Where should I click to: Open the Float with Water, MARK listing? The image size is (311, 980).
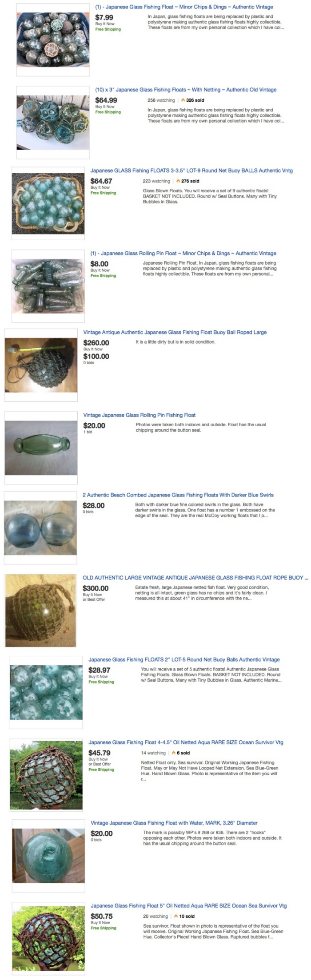174,823
